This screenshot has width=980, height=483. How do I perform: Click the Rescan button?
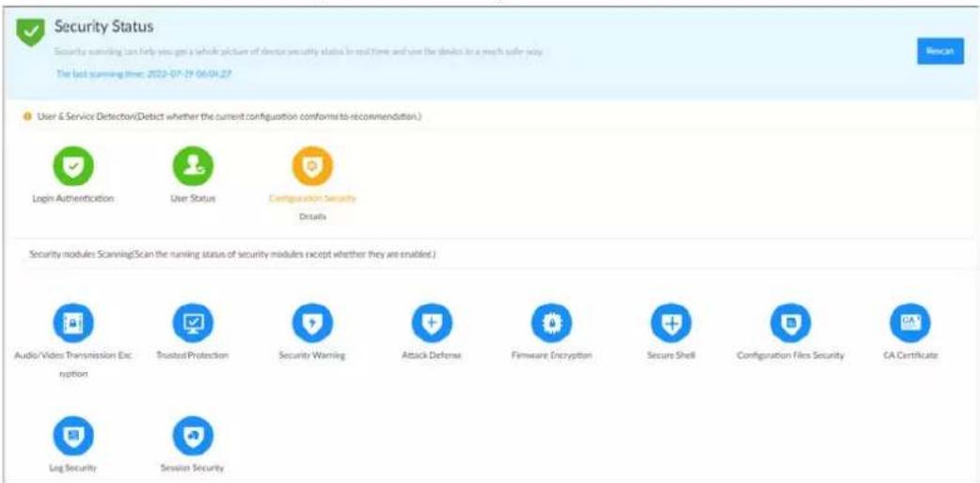pos(940,52)
